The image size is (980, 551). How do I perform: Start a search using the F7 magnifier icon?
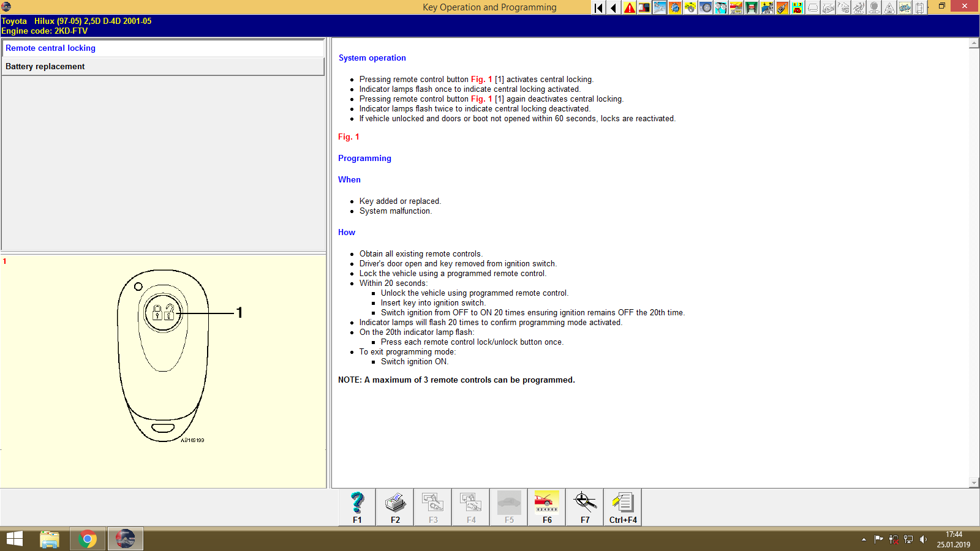pyautogui.click(x=584, y=506)
